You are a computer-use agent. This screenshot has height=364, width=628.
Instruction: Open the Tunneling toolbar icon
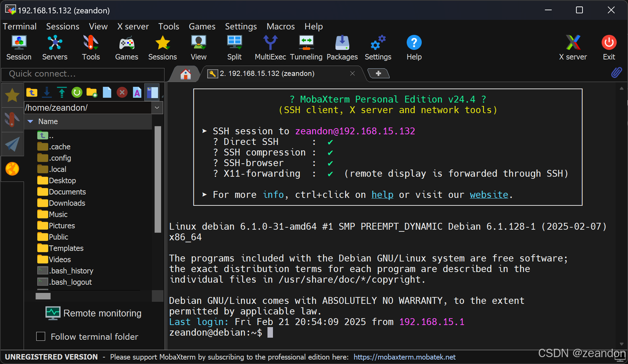[306, 48]
